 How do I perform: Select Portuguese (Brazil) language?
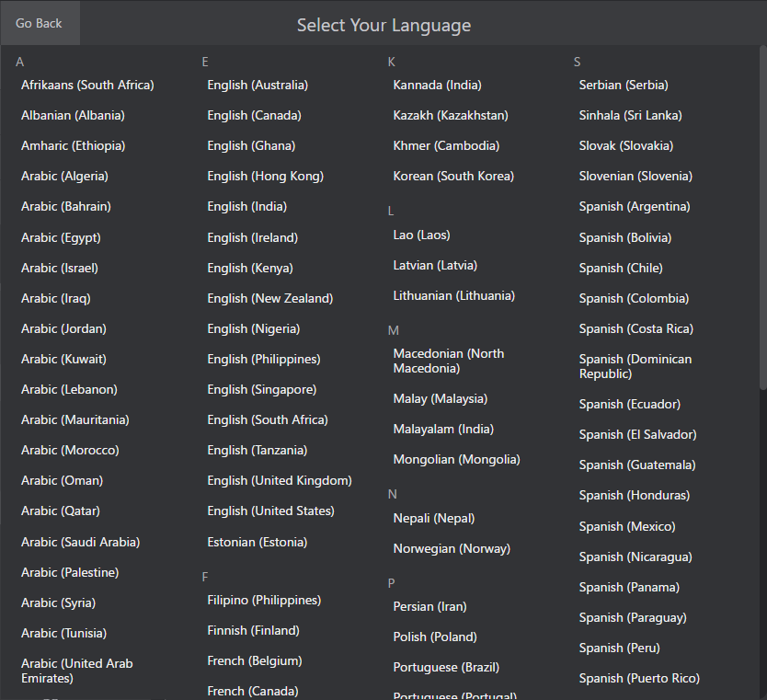[447, 667]
